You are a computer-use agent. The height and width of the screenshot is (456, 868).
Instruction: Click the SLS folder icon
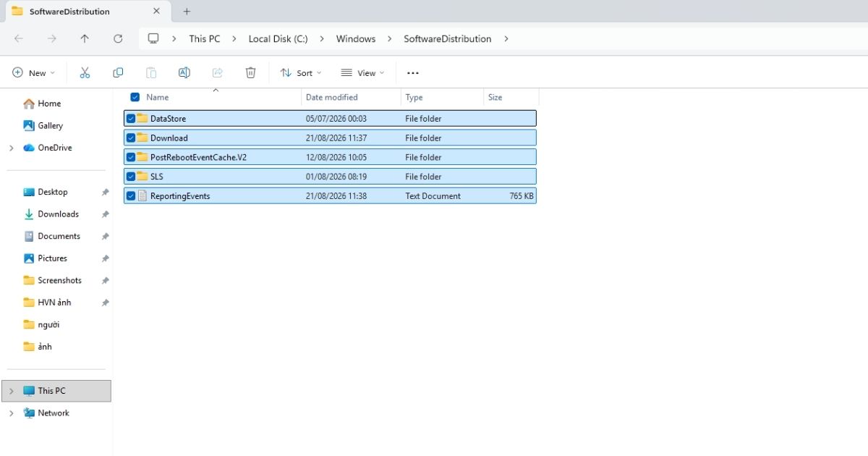tap(142, 177)
